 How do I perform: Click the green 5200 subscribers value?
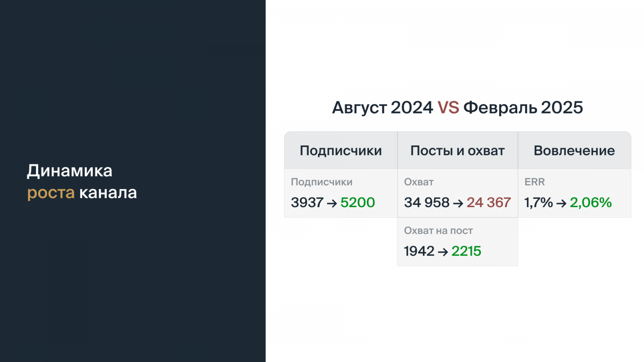coord(357,202)
